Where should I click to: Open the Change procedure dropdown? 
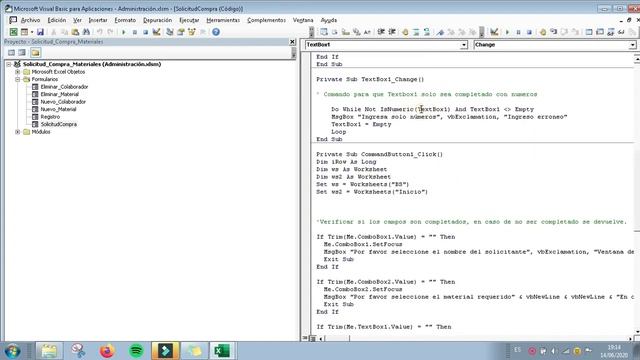(632, 45)
